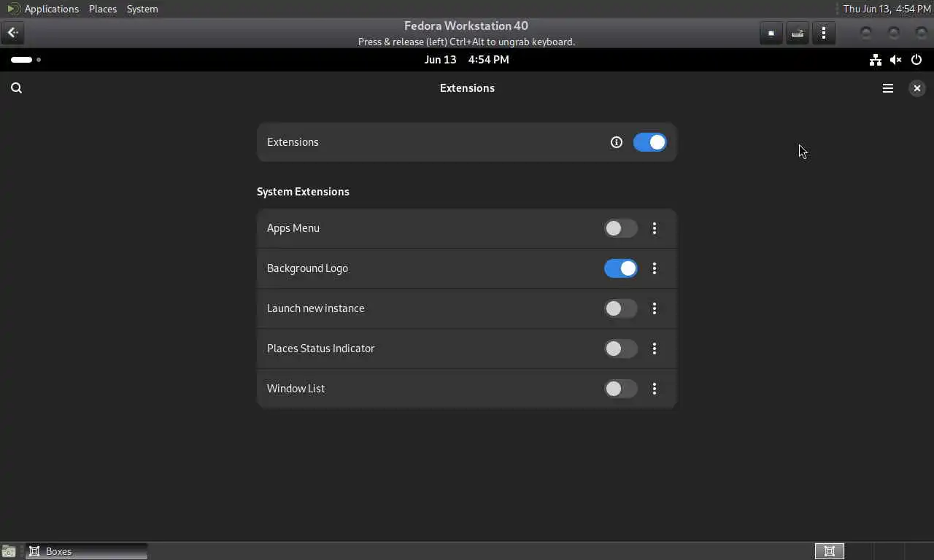This screenshot has width=934, height=560.
Task: Open the System menu
Action: click(x=142, y=9)
